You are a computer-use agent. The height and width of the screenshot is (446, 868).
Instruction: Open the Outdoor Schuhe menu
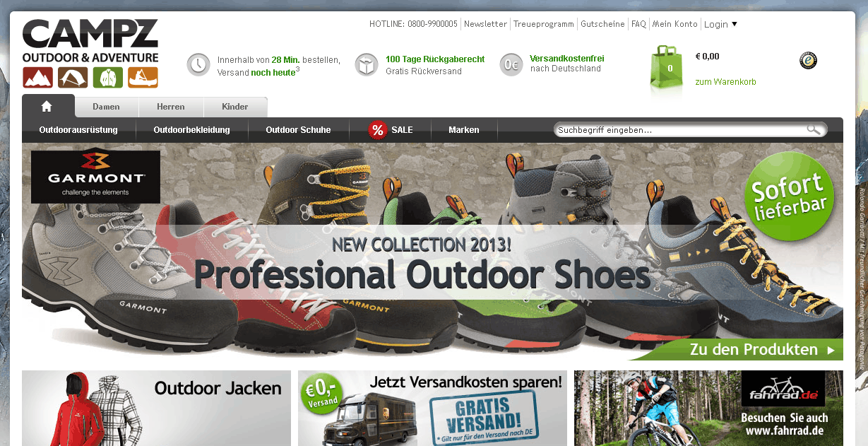[298, 130]
